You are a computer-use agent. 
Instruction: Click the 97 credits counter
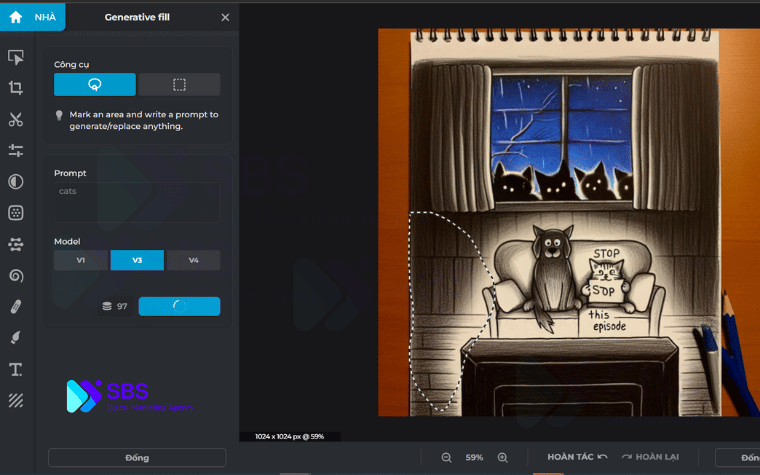(115, 306)
